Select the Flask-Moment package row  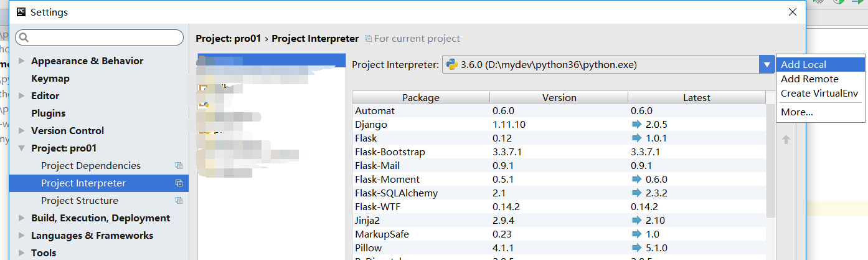click(x=559, y=180)
